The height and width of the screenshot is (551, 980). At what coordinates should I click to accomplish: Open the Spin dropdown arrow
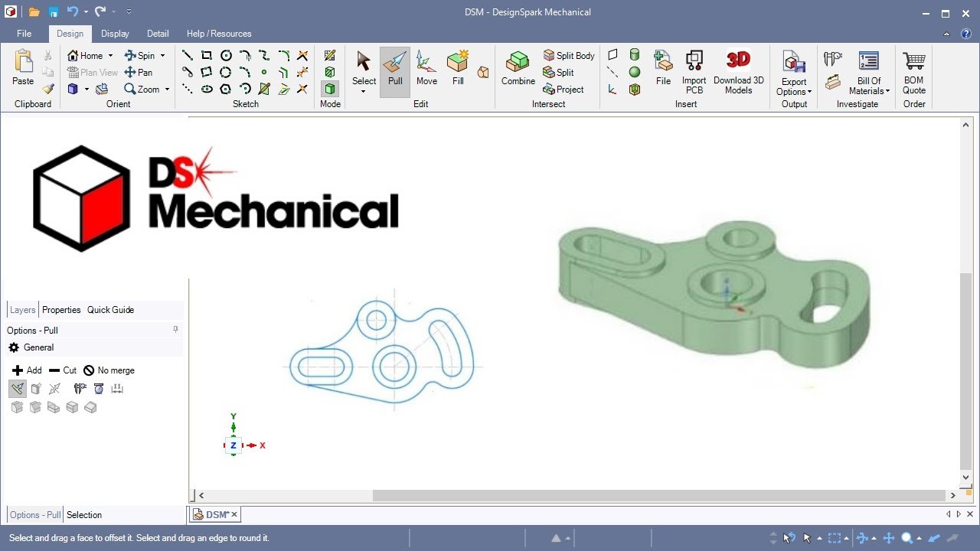162,56
